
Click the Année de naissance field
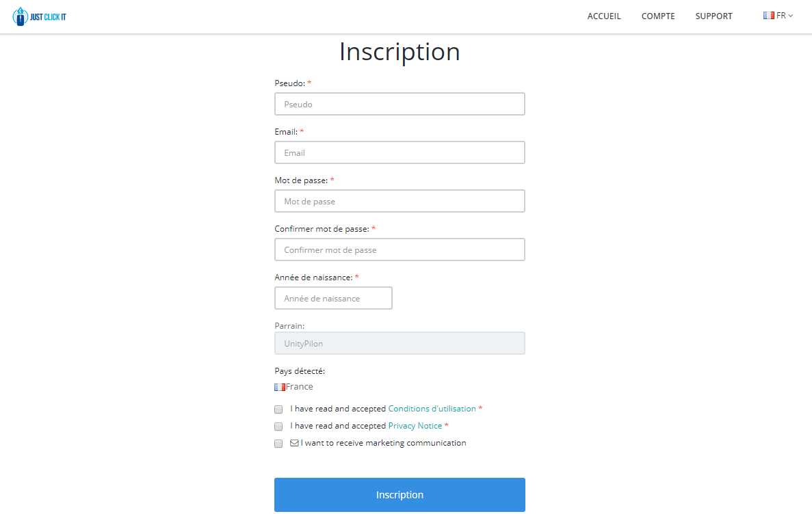333,298
